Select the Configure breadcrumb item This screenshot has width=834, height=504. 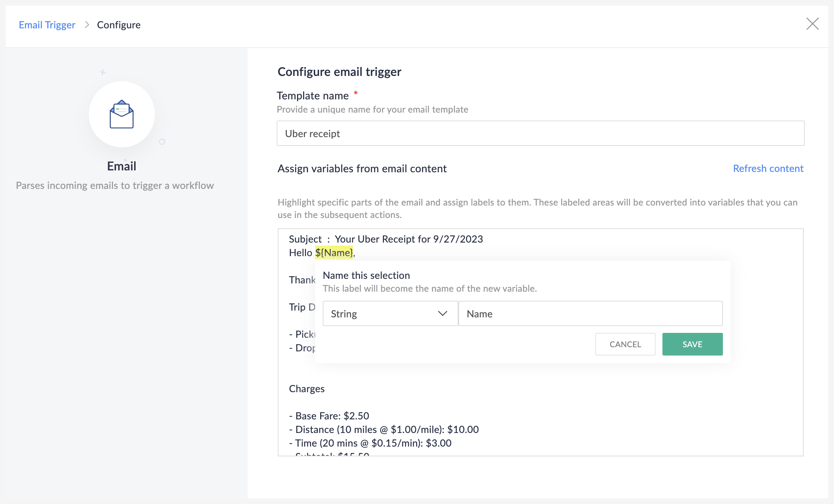click(x=119, y=25)
